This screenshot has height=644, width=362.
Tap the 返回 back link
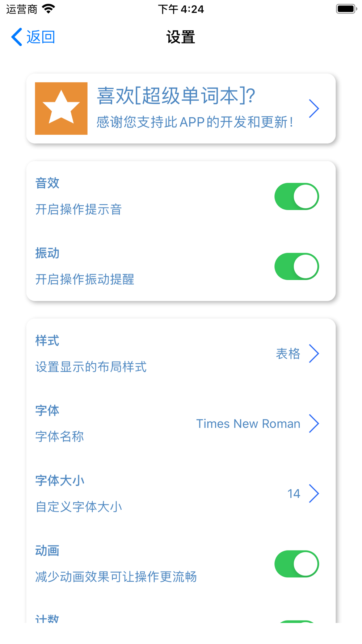[41, 37]
